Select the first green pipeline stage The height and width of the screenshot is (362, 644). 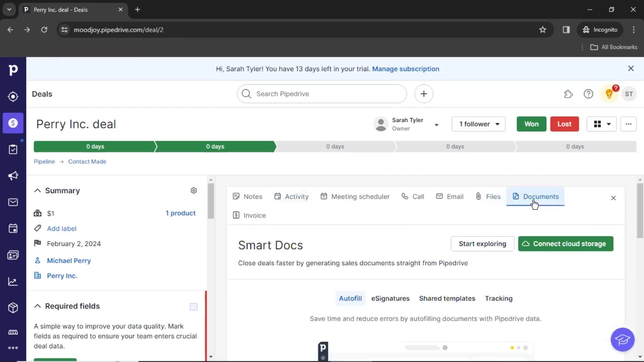click(95, 146)
